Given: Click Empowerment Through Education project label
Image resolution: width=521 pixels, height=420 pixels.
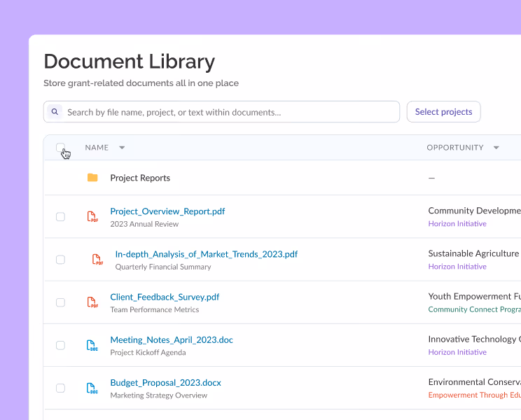Looking at the screenshot, I should pos(475,395).
